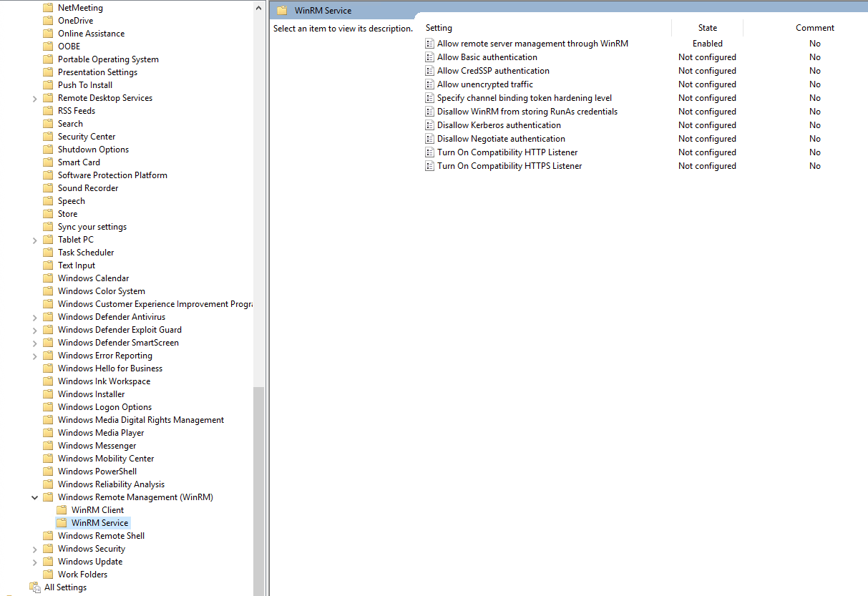Click the Task Scheduler folder icon
The height and width of the screenshot is (596, 868).
[x=48, y=253]
